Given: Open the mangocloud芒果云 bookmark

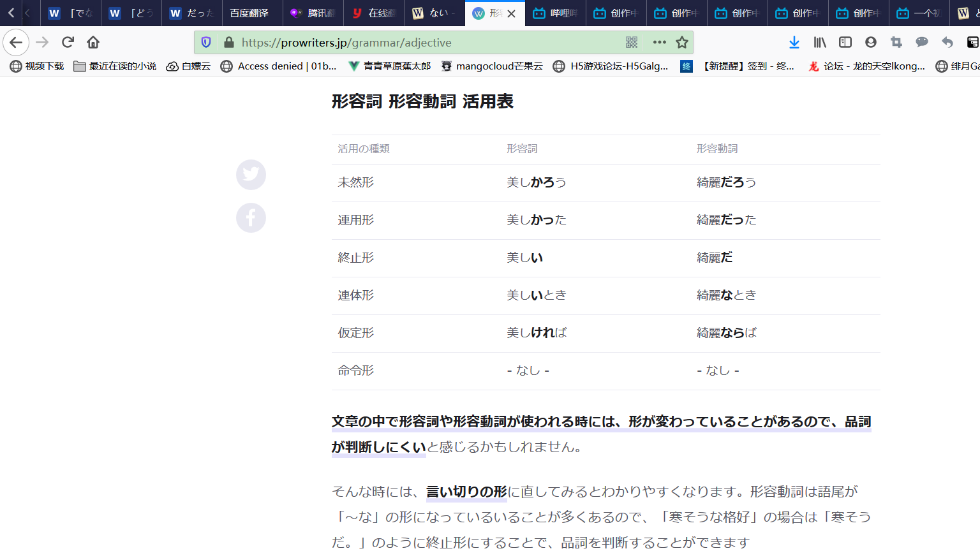Looking at the screenshot, I should pyautogui.click(x=492, y=66).
